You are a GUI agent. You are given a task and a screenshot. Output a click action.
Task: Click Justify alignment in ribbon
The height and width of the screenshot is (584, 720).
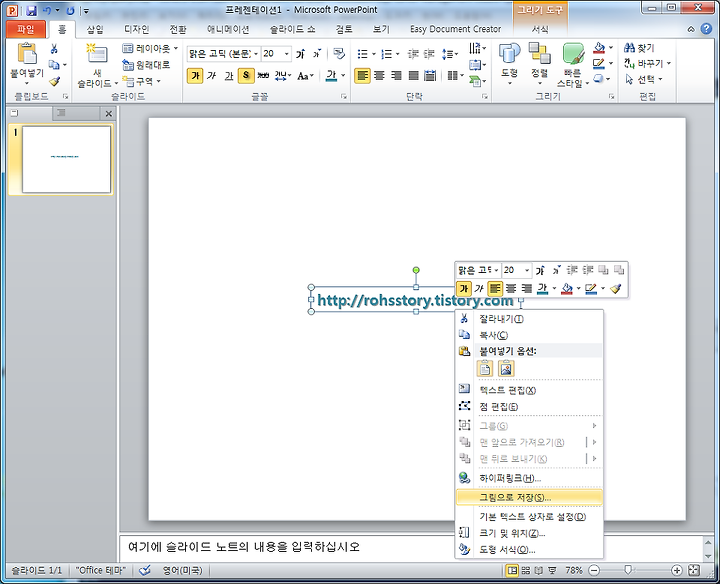click(x=414, y=75)
